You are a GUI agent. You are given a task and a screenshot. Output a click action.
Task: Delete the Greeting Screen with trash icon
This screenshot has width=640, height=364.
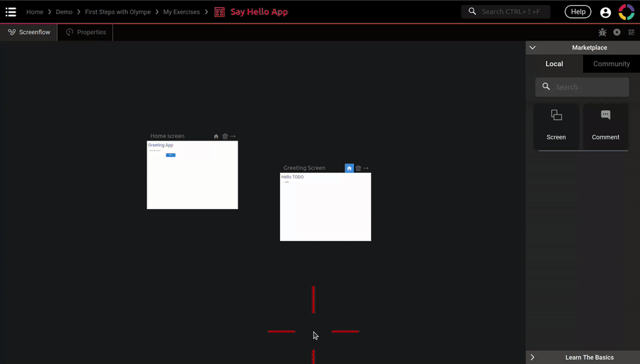click(x=358, y=168)
